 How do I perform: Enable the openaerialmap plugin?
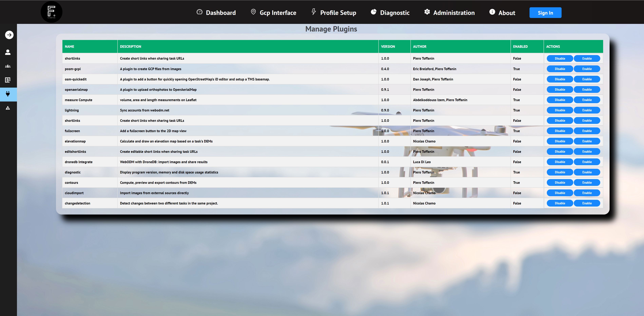pos(587,90)
